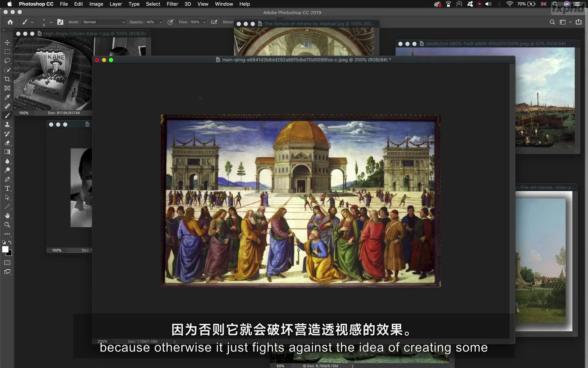Open the Filter menu
Image resolution: width=588 pixels, height=368 pixels.
point(172,4)
